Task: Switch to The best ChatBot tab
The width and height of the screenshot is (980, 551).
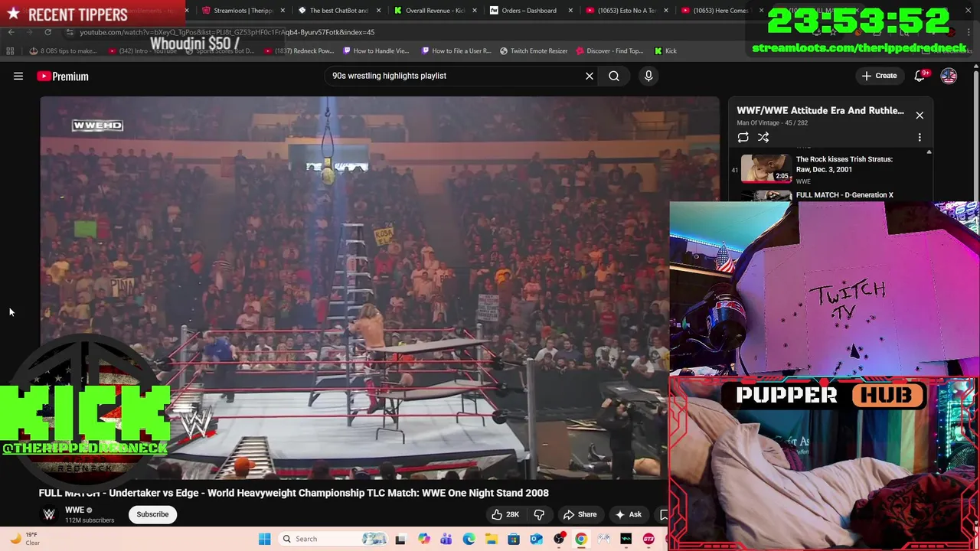Action: point(338,11)
